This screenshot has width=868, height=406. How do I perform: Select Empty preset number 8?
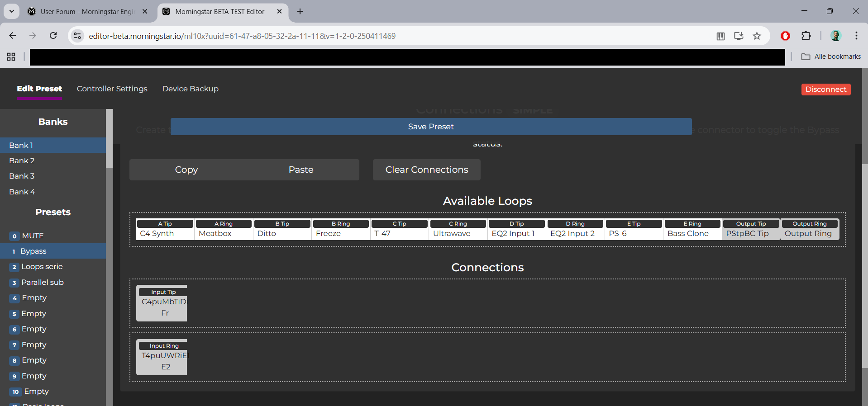[53, 360]
